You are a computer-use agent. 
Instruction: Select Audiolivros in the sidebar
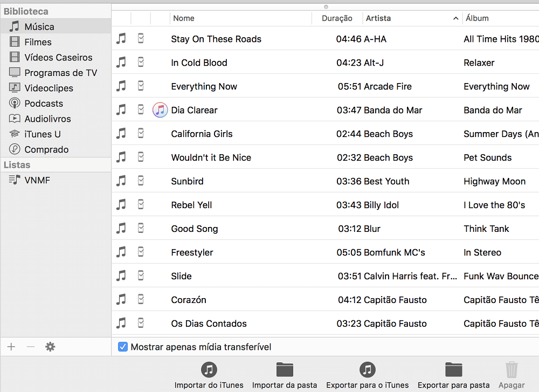click(x=56, y=119)
